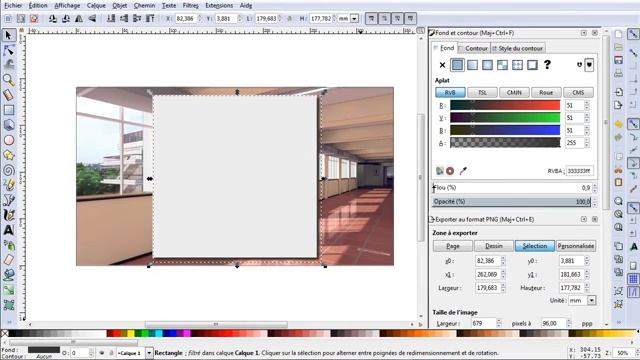The width and height of the screenshot is (640, 360).
Task: Click the Opacité (%) slider bar
Action: point(512,202)
